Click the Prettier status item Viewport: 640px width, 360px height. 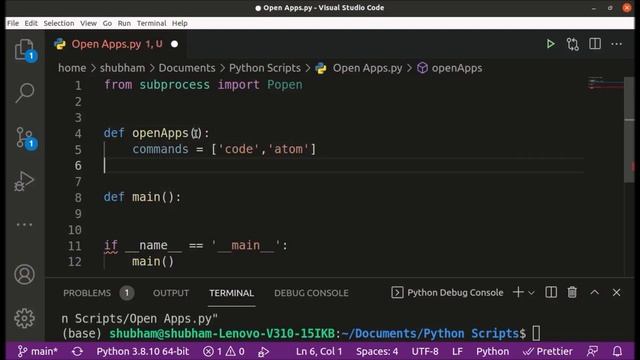(547, 351)
